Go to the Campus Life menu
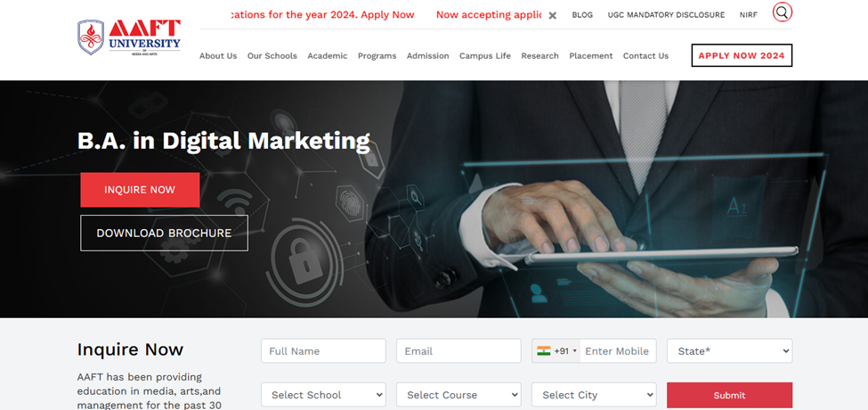This screenshot has height=410, width=868. coord(485,55)
